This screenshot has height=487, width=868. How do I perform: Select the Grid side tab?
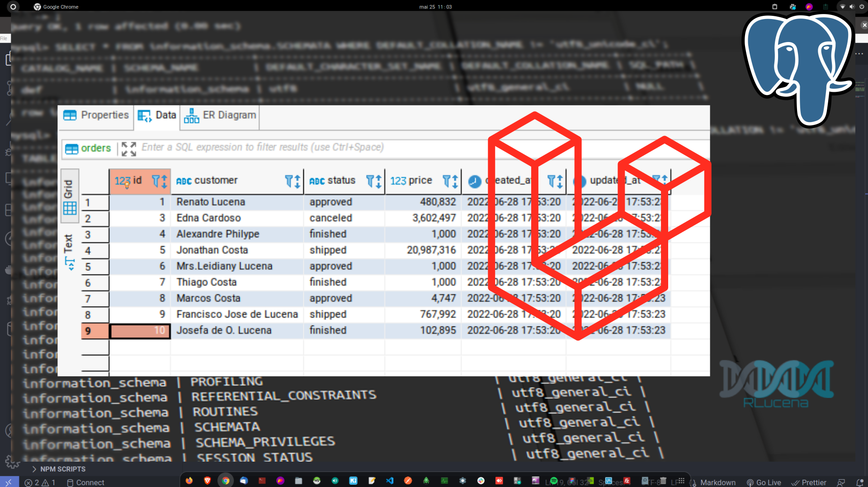[x=69, y=196]
